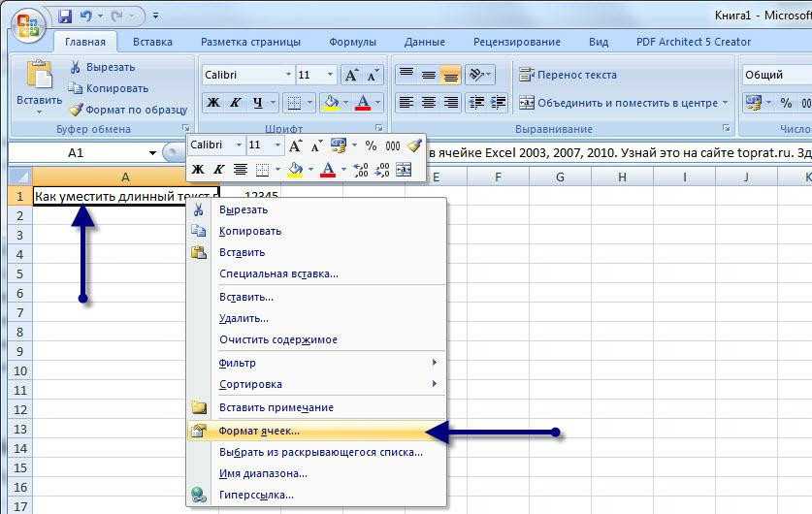
Task: Align text to top in the ribbon
Action: tap(406, 75)
